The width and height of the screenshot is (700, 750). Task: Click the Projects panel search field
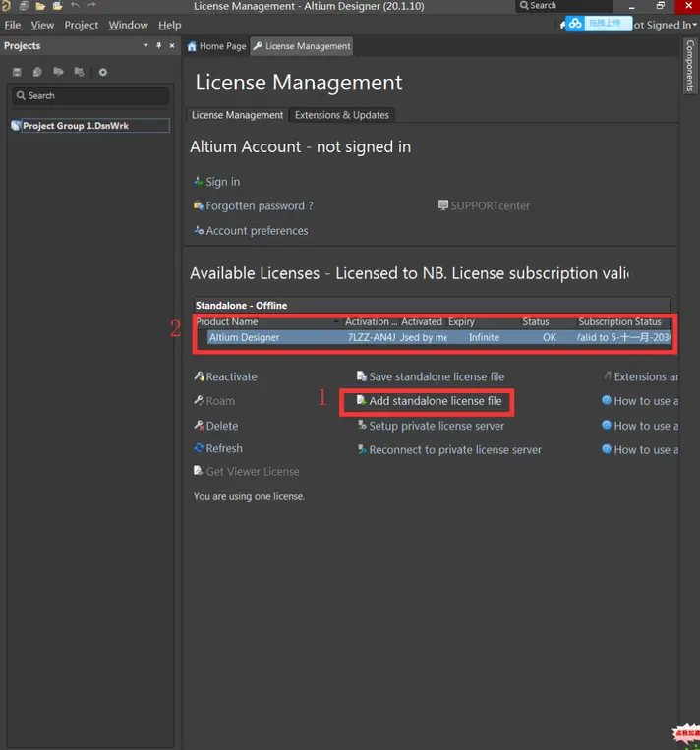tap(90, 95)
